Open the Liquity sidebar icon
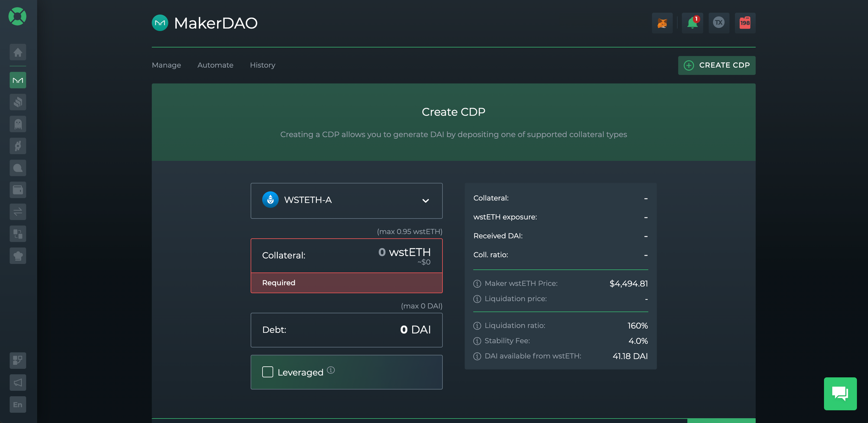868x423 pixels. pos(18,168)
